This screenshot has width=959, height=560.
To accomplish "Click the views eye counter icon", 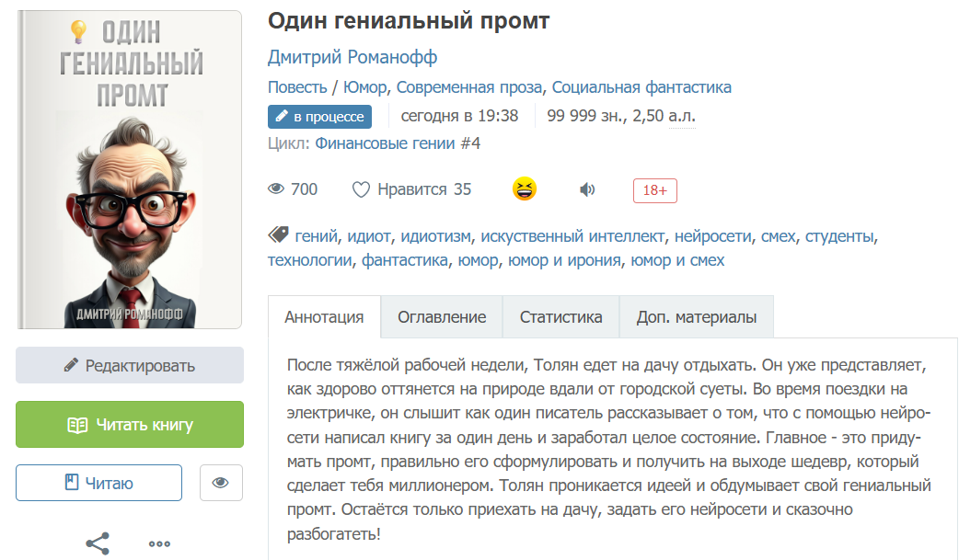I will 276,189.
